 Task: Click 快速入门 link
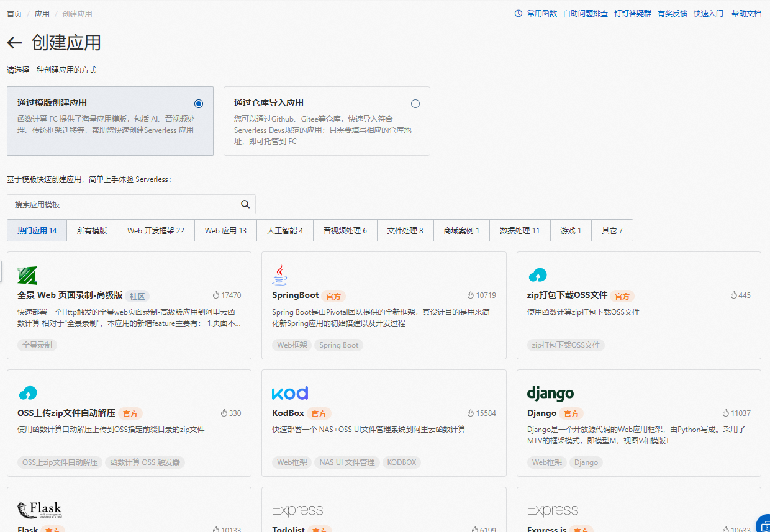point(709,13)
